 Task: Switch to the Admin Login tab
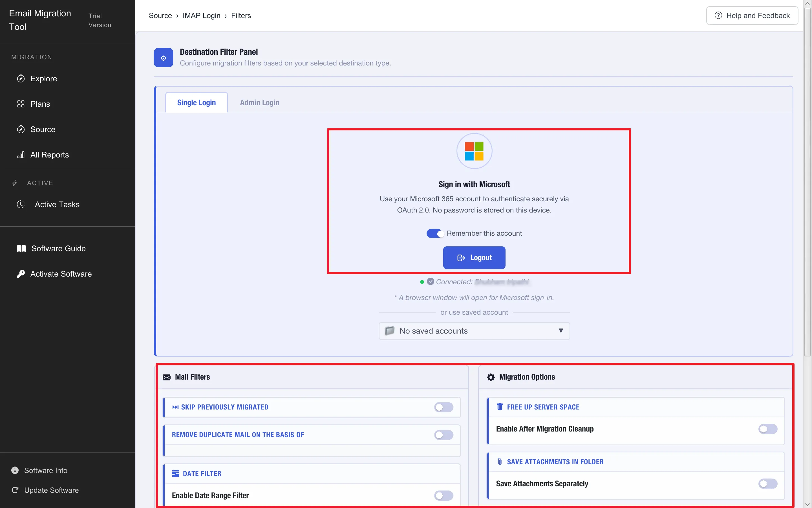pyautogui.click(x=259, y=102)
